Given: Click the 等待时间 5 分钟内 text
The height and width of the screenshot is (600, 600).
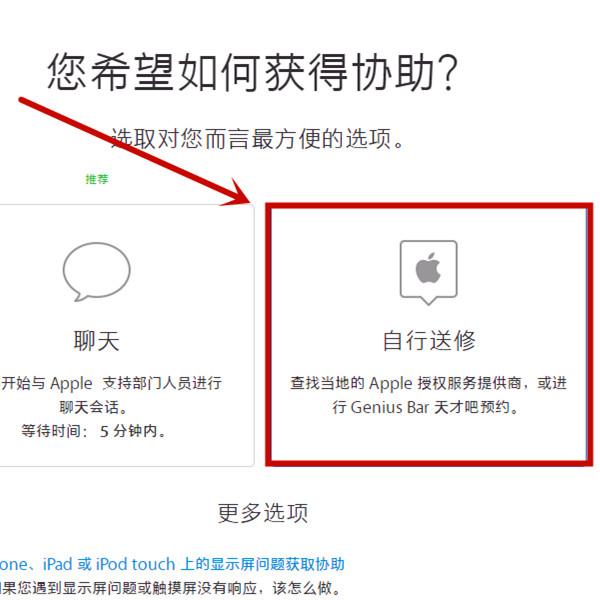Looking at the screenshot, I should point(93,431).
